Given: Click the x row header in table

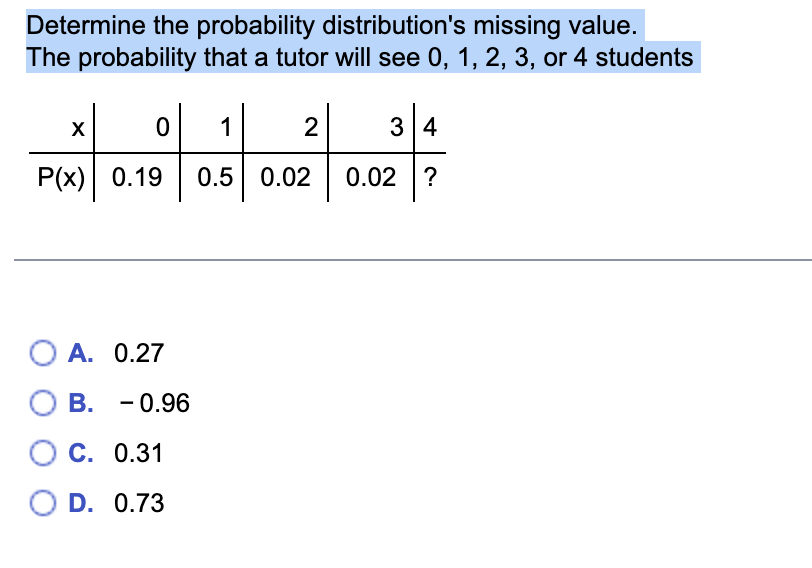Looking at the screenshot, I should [x=78, y=127].
